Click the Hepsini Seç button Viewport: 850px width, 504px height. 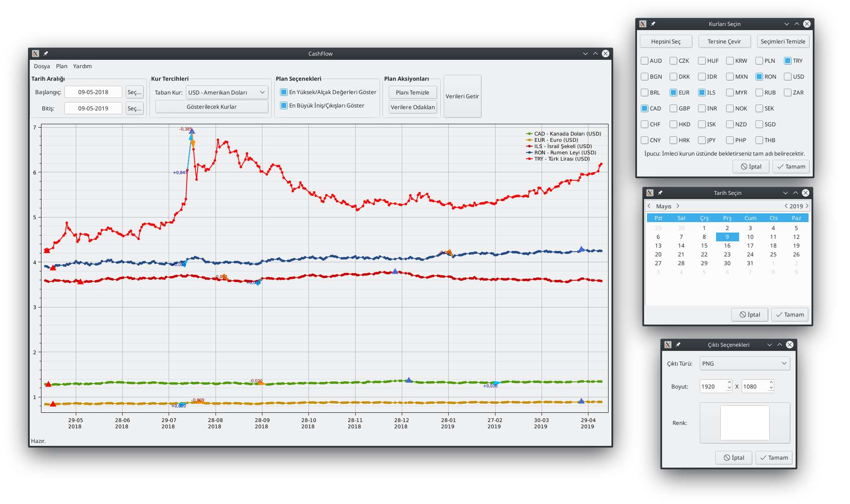pyautogui.click(x=665, y=41)
